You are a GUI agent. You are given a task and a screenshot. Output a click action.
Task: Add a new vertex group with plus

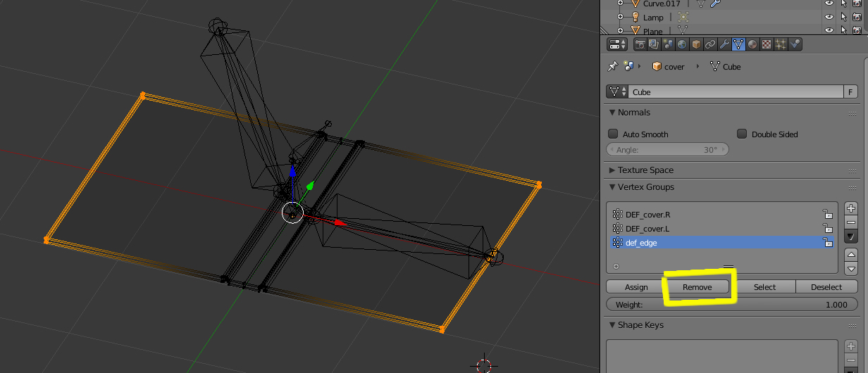(851, 209)
